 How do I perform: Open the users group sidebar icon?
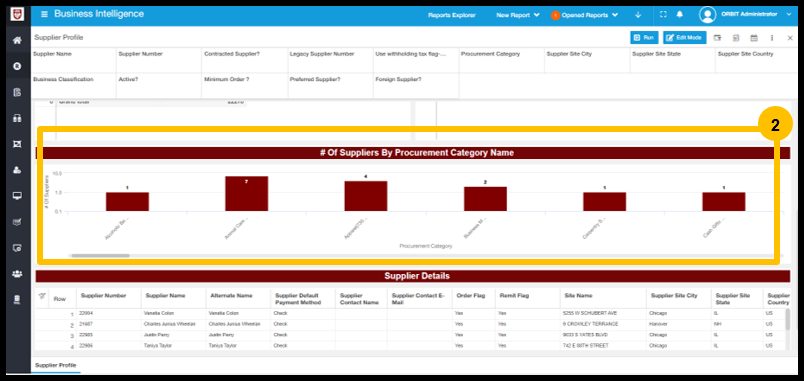pyautogui.click(x=17, y=274)
